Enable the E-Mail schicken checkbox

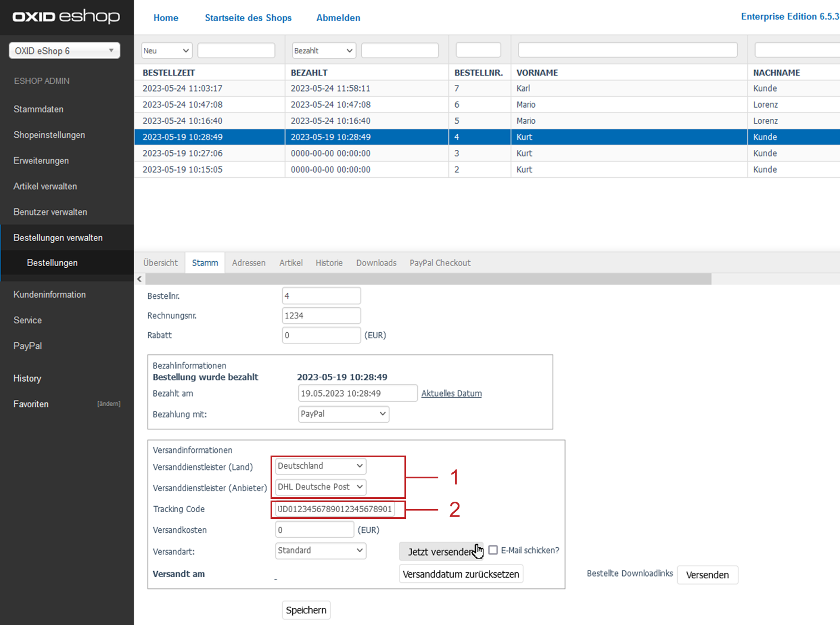coord(493,550)
